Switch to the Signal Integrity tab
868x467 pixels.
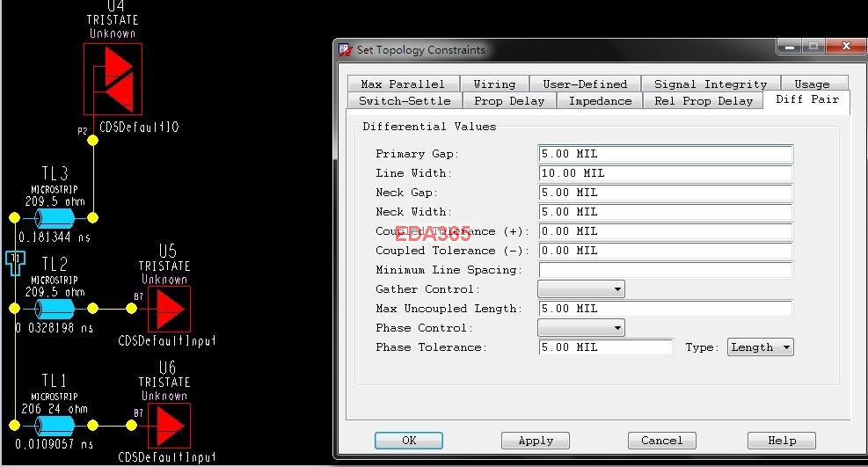(x=711, y=84)
